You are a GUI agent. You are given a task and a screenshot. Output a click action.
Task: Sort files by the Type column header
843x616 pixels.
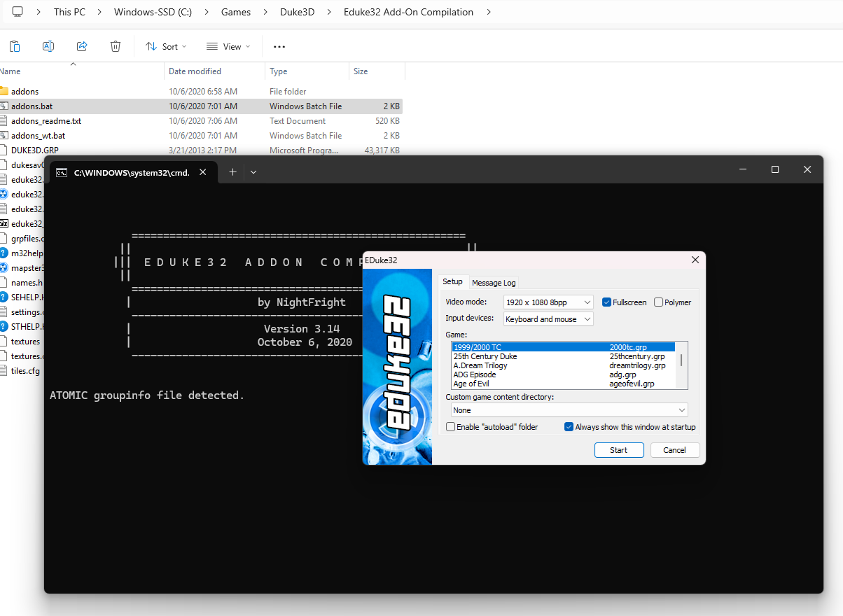click(307, 71)
